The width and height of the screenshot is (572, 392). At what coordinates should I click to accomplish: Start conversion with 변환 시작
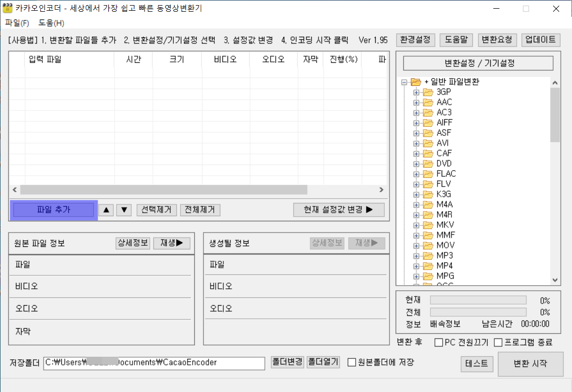(x=531, y=363)
